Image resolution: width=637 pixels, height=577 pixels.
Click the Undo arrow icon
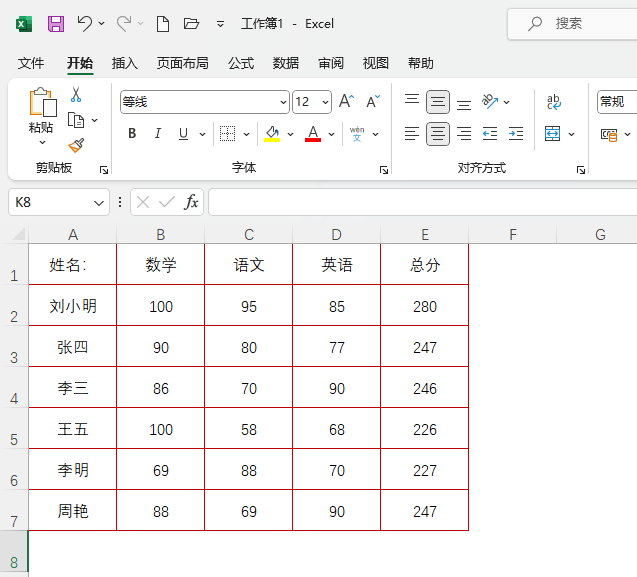click(85, 24)
